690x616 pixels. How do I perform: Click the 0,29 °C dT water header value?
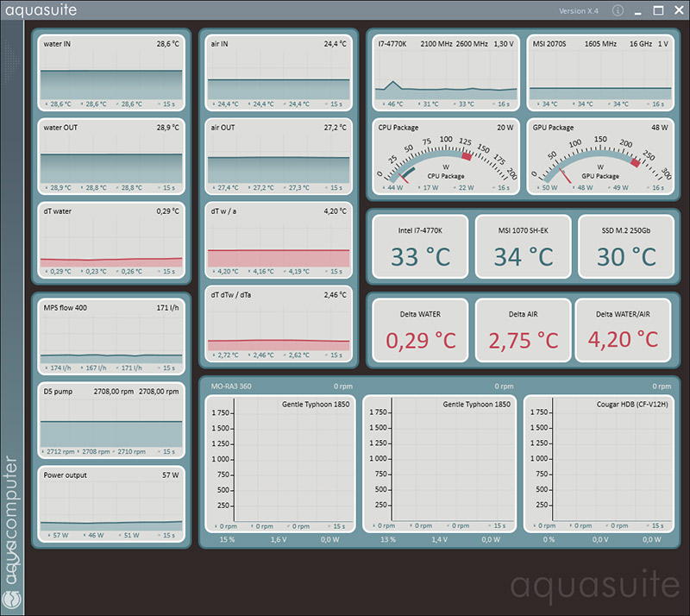[167, 211]
